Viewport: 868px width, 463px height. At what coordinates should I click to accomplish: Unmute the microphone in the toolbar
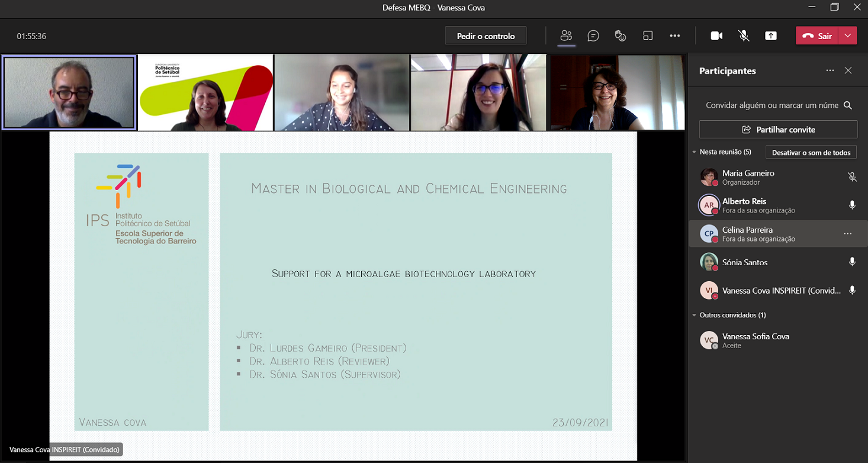tap(744, 36)
